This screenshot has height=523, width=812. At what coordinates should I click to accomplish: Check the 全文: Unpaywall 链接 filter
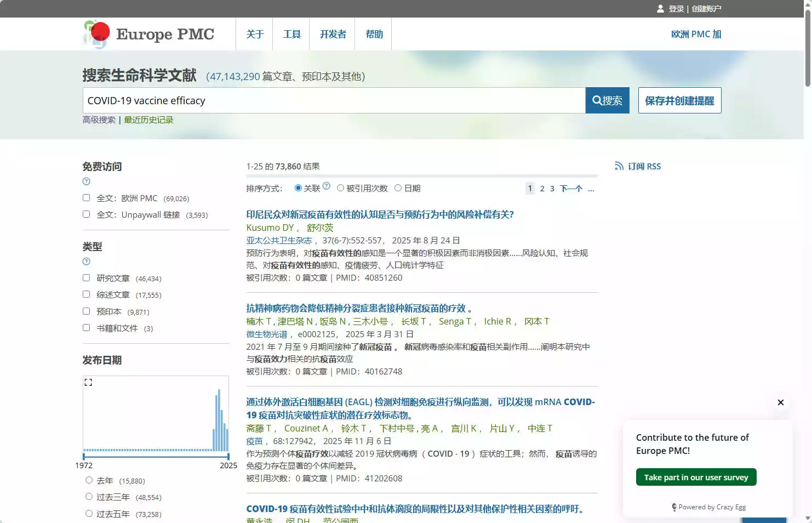point(86,214)
